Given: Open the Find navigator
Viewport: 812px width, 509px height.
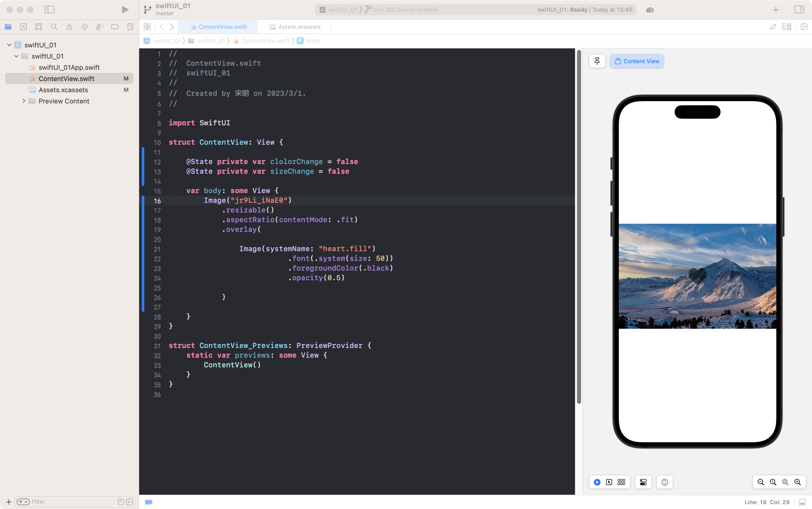Looking at the screenshot, I should [54, 26].
